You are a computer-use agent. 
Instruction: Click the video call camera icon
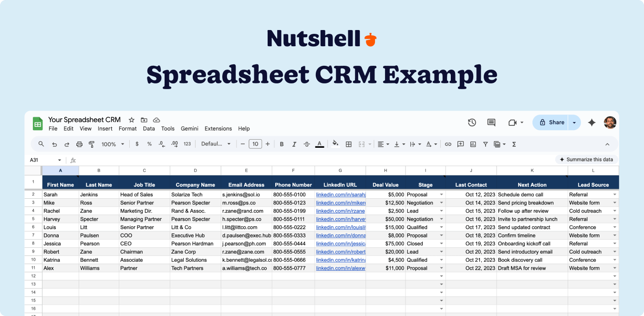point(513,122)
